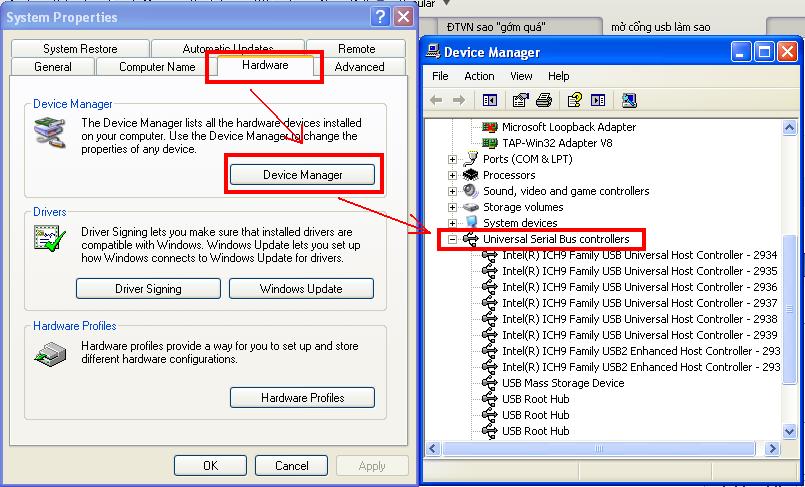Screen dimensions: 805x487
Task: Click the Microsoft Loopback Adapter network icon
Action: pos(490,127)
